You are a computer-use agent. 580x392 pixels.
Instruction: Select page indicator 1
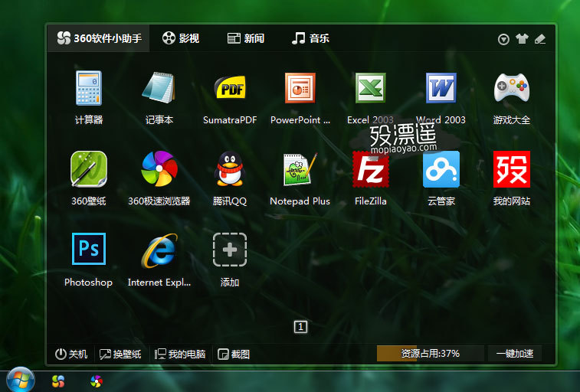301,327
